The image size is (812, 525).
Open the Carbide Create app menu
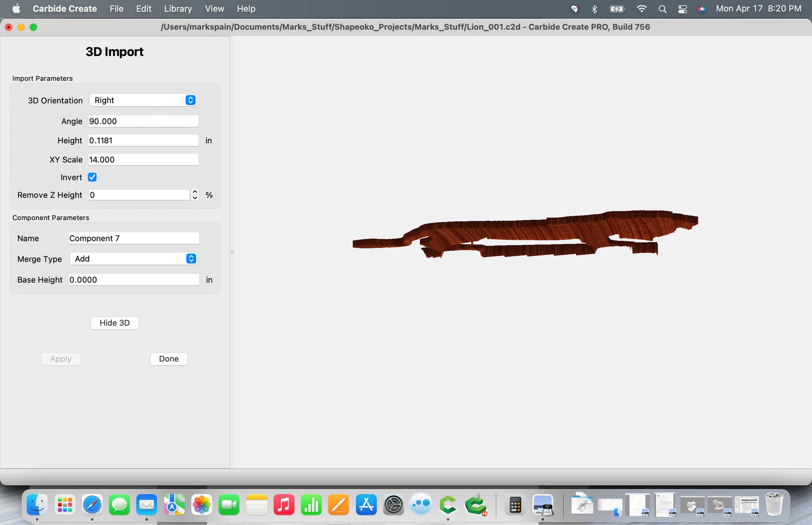(x=65, y=8)
